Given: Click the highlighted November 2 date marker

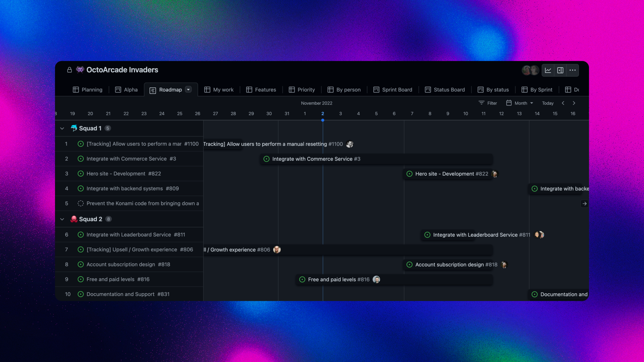Looking at the screenshot, I should tap(323, 114).
